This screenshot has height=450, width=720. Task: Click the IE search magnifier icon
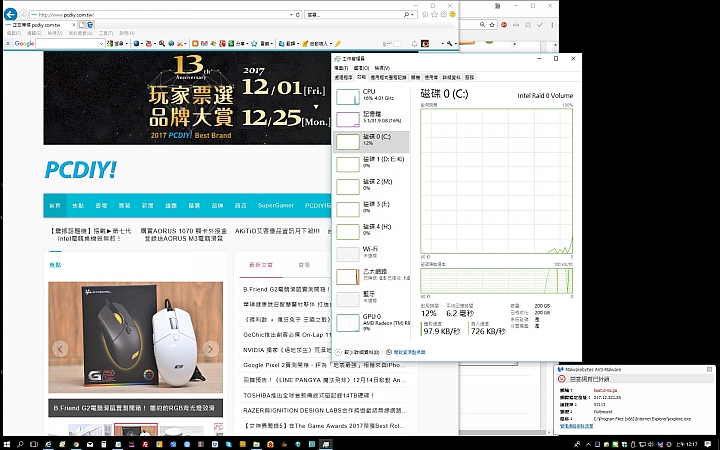pyautogui.click(x=407, y=15)
